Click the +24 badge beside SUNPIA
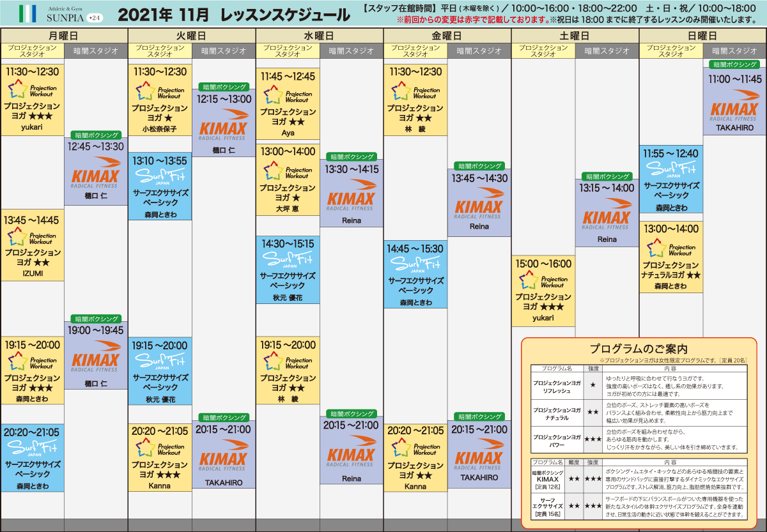The height and width of the screenshot is (532, 767). [94, 17]
